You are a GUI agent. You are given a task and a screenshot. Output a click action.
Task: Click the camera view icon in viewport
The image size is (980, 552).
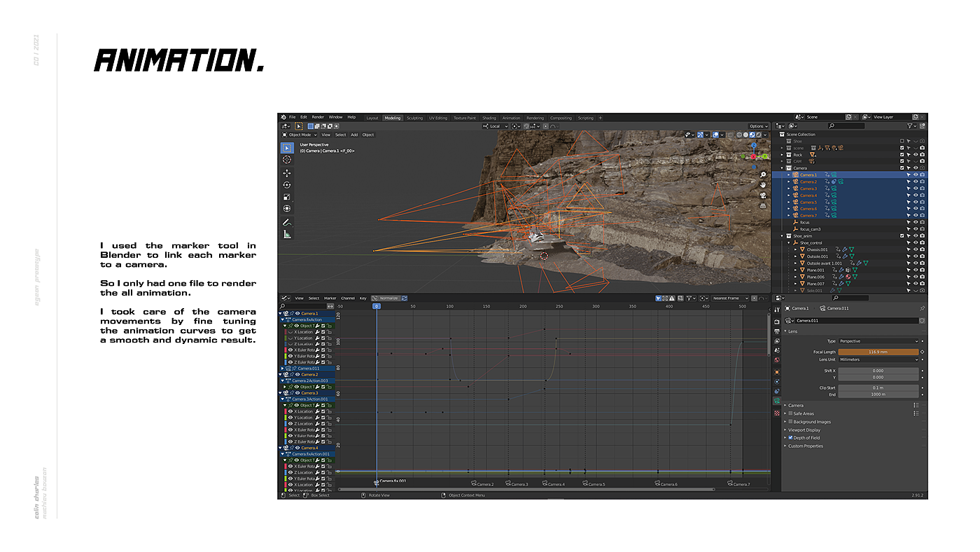point(763,195)
